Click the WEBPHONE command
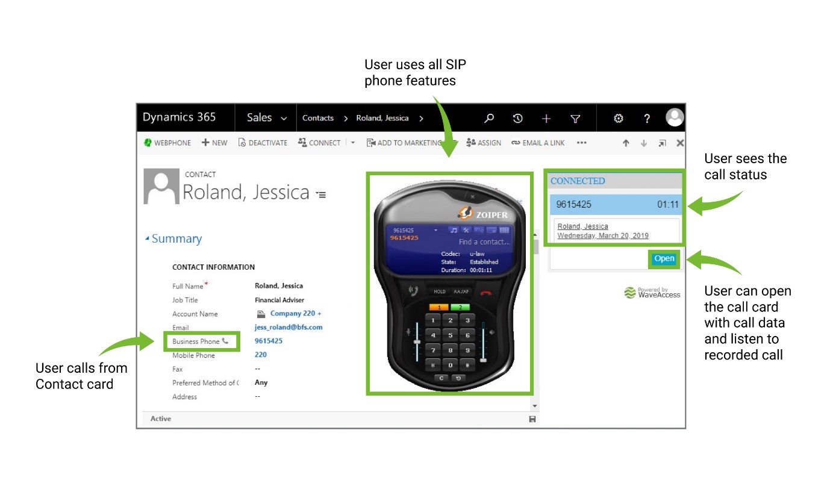The width and height of the screenshot is (836, 504). 167,143
